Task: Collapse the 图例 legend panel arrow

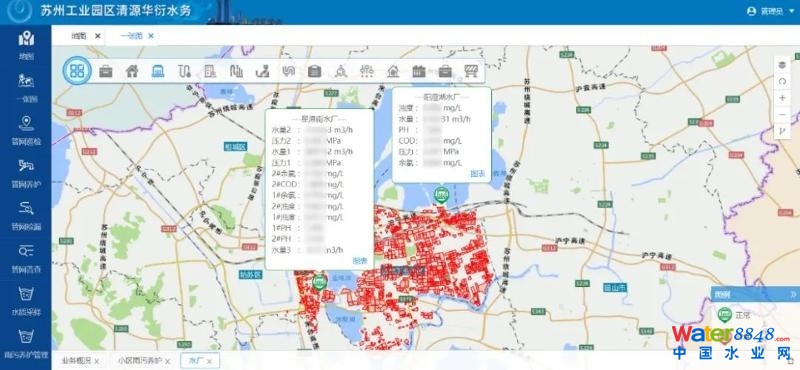Action: pos(793,294)
